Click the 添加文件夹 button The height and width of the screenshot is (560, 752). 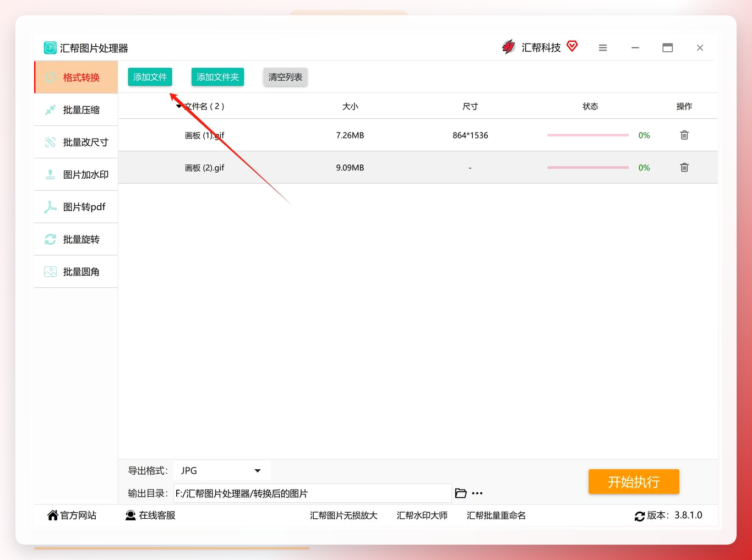[x=217, y=77]
